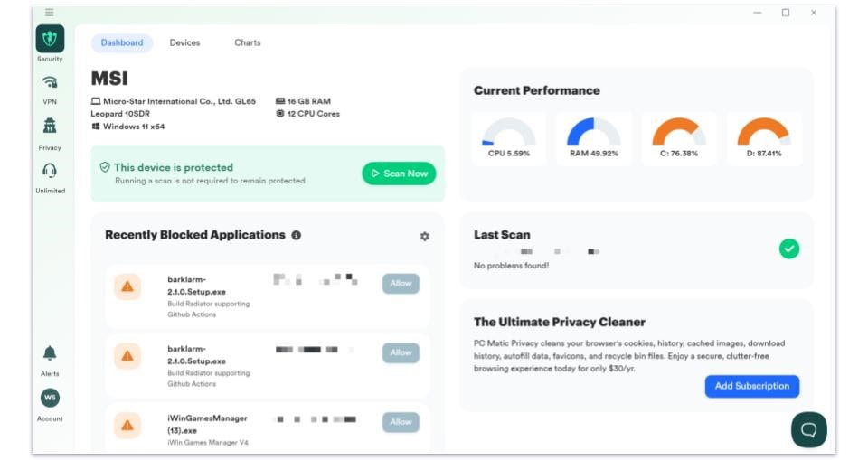Viewport: 868px width, 460px height.
Task: Click the MSI device name heading
Action: (x=109, y=78)
